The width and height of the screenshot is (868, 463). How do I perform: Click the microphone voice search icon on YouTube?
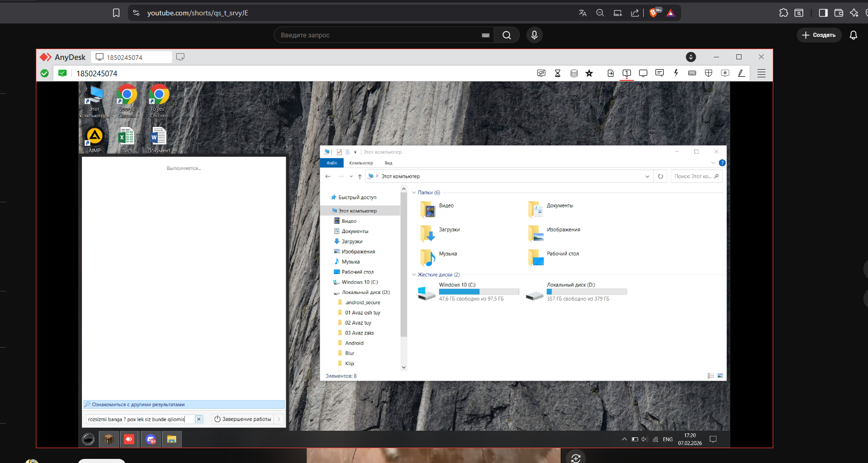click(534, 35)
